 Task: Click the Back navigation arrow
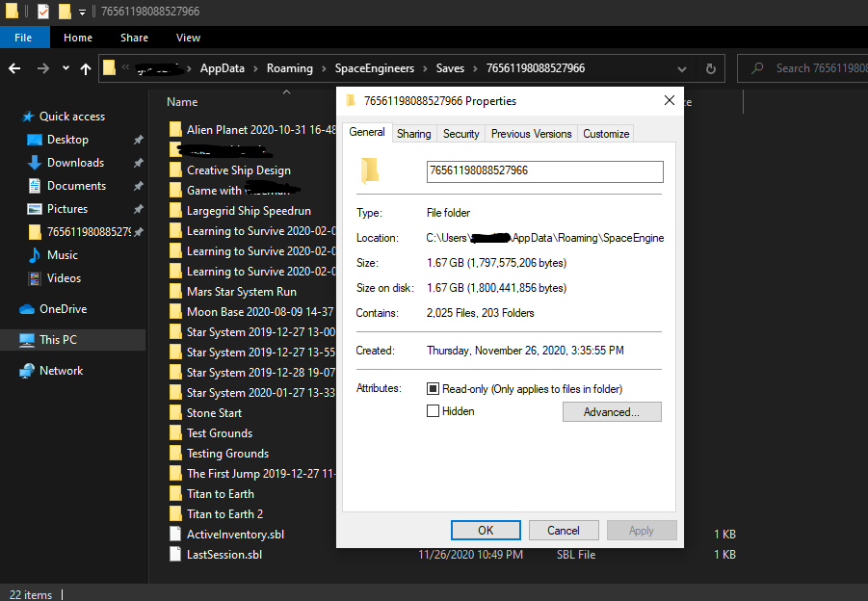[15, 68]
